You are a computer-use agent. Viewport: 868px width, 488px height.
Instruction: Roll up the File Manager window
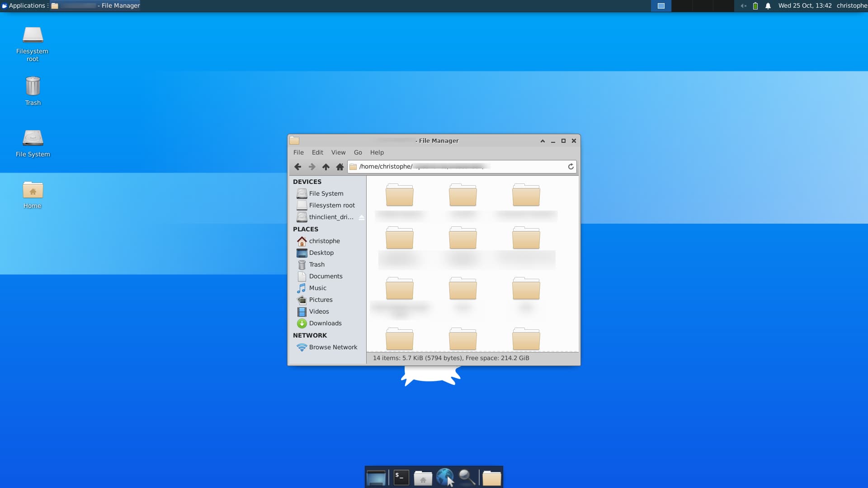pyautogui.click(x=542, y=141)
